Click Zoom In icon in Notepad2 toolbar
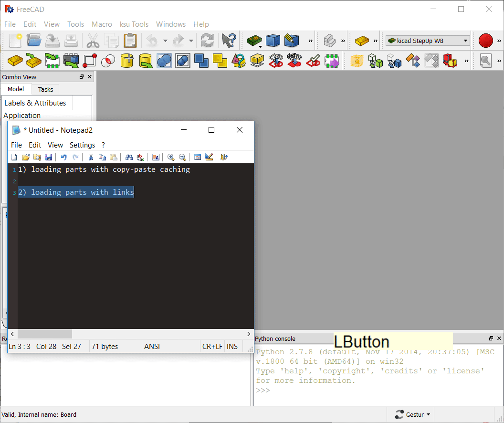 coord(171,157)
